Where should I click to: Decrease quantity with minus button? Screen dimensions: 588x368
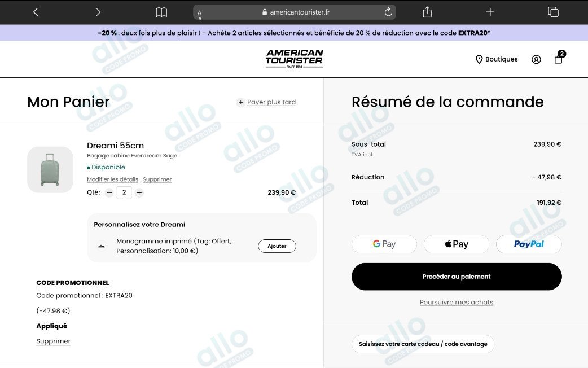(109, 193)
